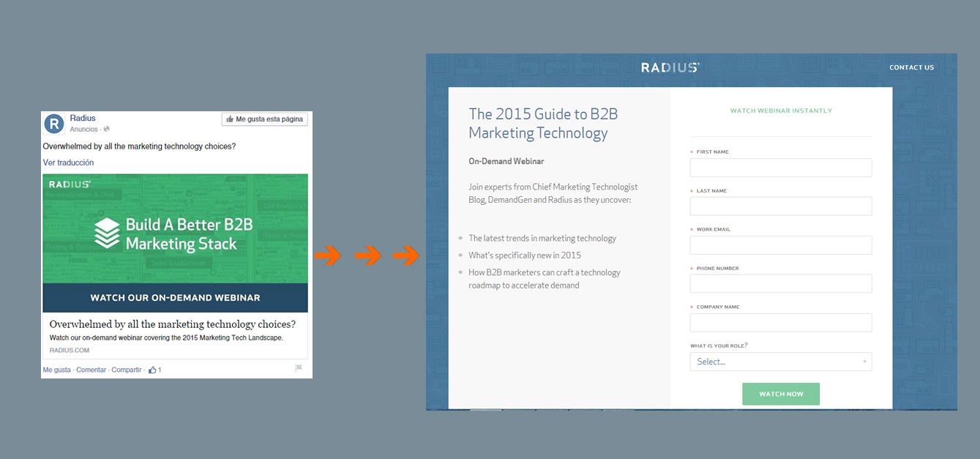Image resolution: width=980 pixels, height=459 pixels.
Task: Click the stack layers icon in ad image
Action: tap(108, 232)
